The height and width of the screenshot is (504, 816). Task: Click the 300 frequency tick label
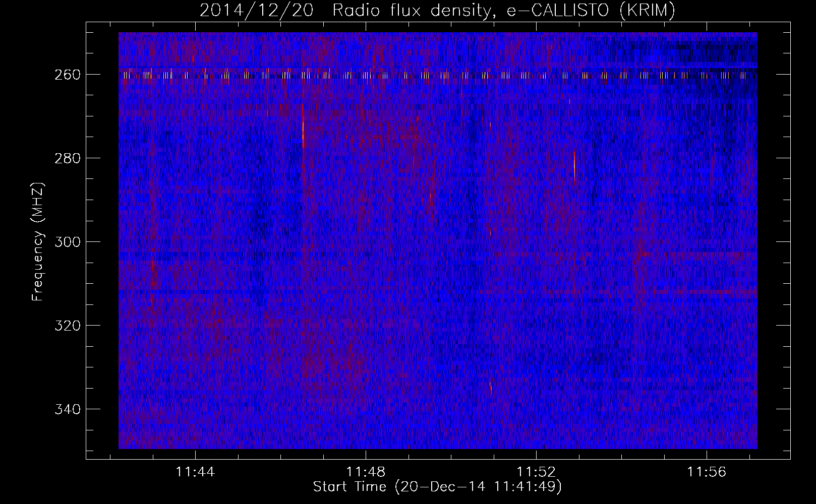(x=67, y=242)
